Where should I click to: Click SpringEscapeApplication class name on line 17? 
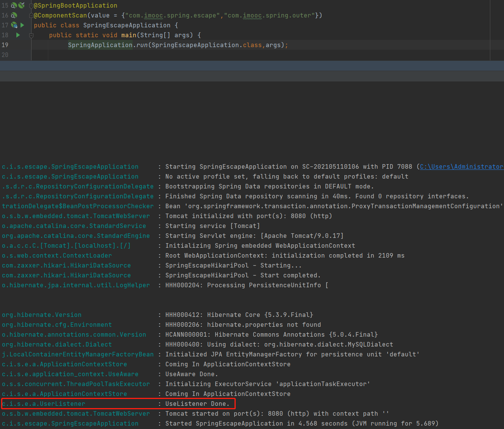point(127,25)
